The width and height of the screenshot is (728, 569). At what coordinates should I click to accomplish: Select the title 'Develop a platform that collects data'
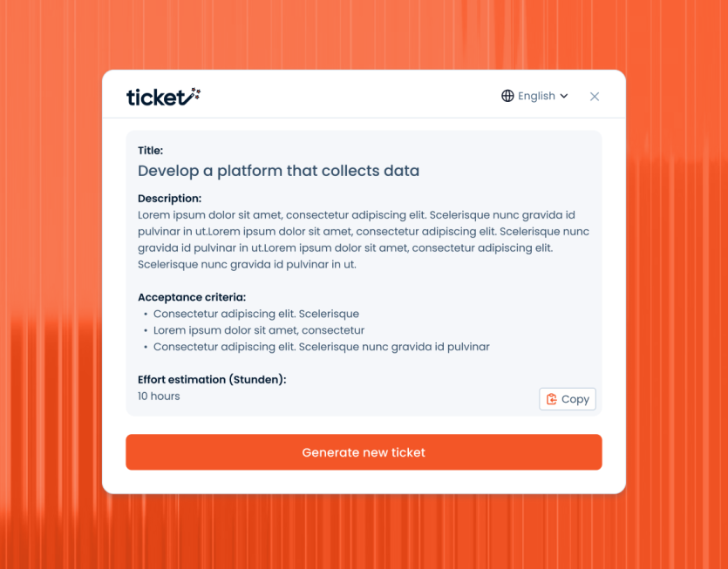[279, 171]
